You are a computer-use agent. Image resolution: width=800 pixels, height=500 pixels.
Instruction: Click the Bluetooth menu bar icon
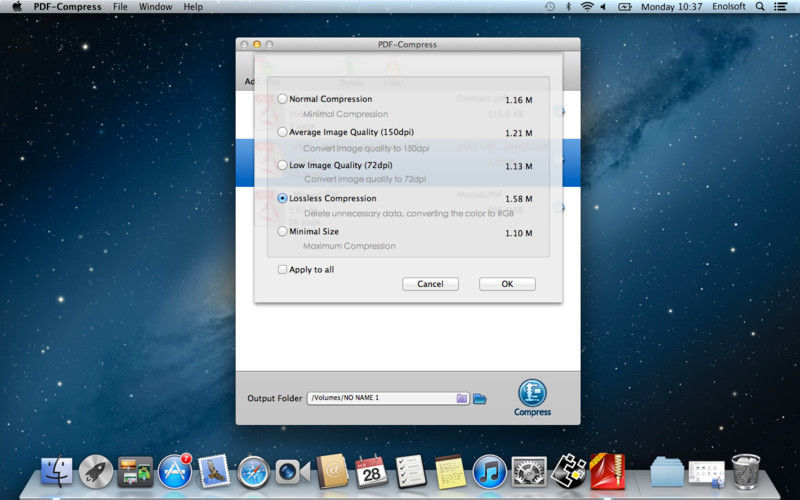568,7
